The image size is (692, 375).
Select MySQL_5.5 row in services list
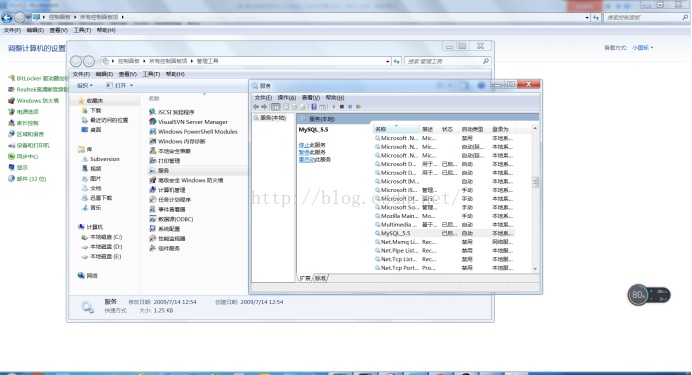pyautogui.click(x=444, y=233)
